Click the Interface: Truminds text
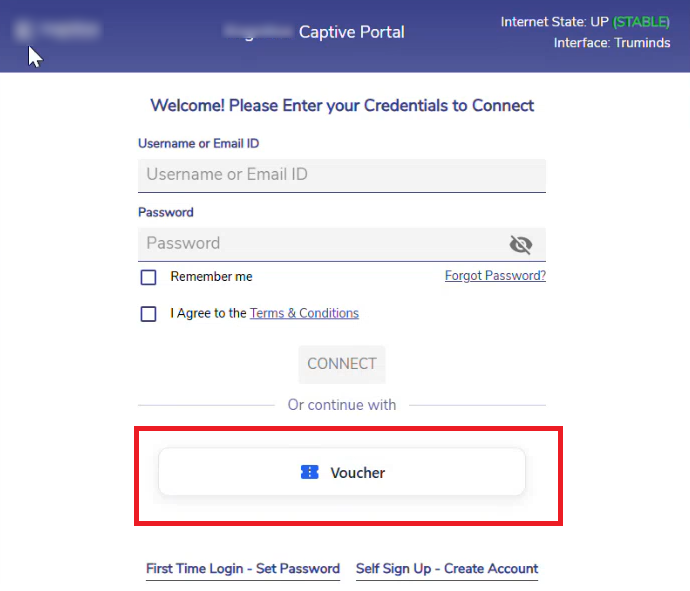690x591 pixels. tap(611, 43)
